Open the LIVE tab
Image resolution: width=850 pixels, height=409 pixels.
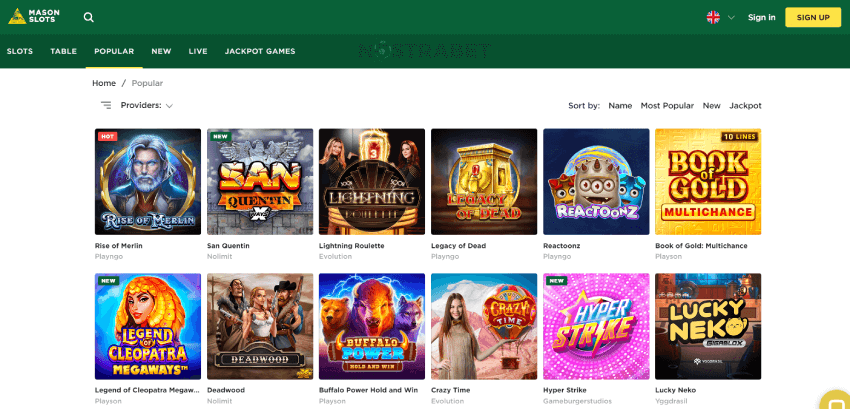click(x=198, y=52)
